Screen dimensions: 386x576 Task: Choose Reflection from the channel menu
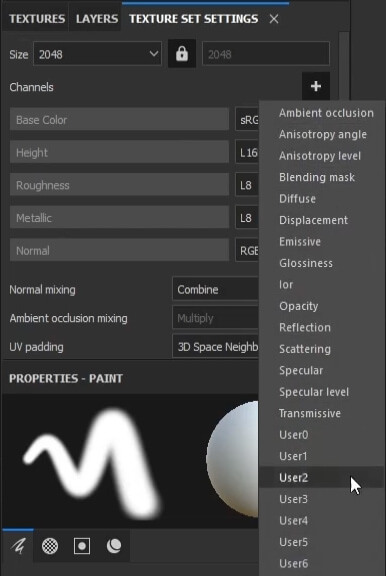pyautogui.click(x=322, y=327)
